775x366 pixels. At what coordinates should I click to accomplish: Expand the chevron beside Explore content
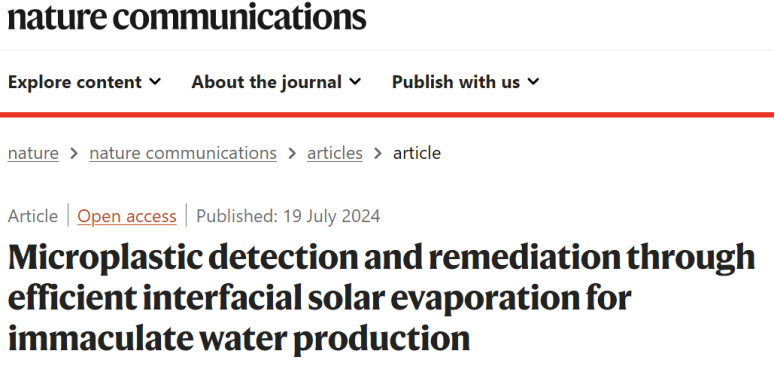pos(155,81)
